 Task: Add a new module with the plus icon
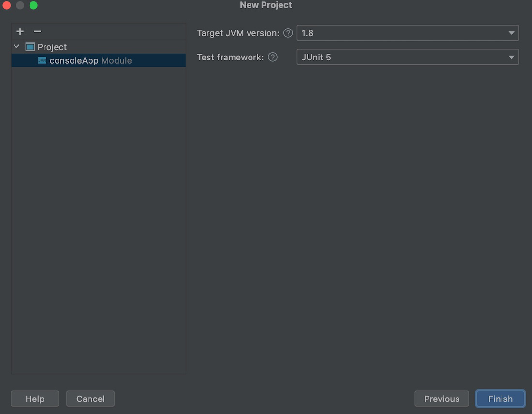point(20,31)
